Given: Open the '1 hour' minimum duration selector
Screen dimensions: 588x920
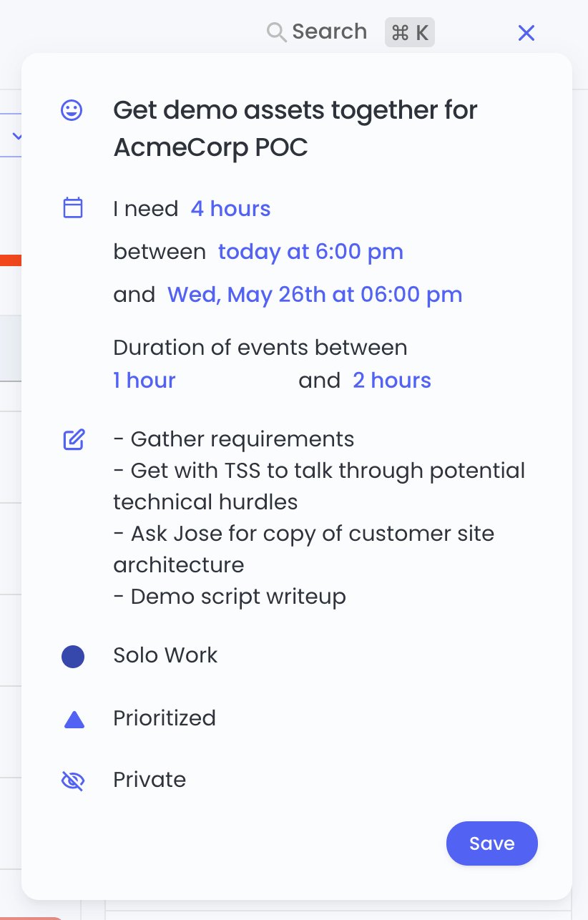Looking at the screenshot, I should pos(144,381).
